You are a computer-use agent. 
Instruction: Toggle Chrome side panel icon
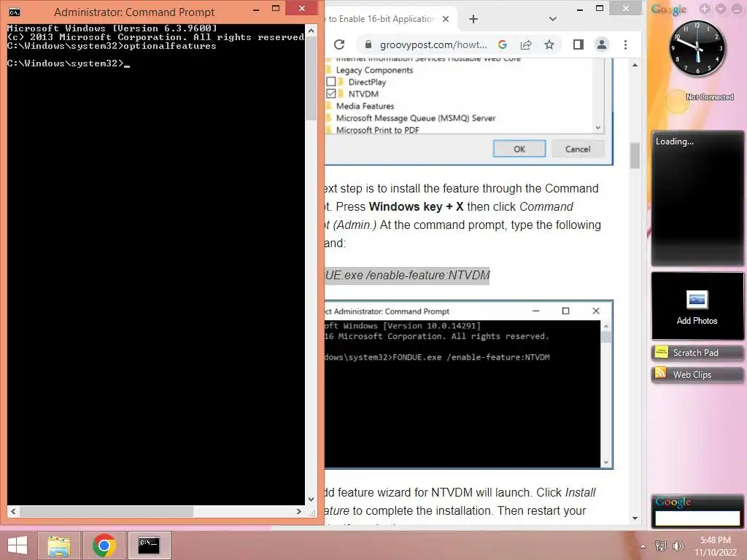click(x=578, y=44)
